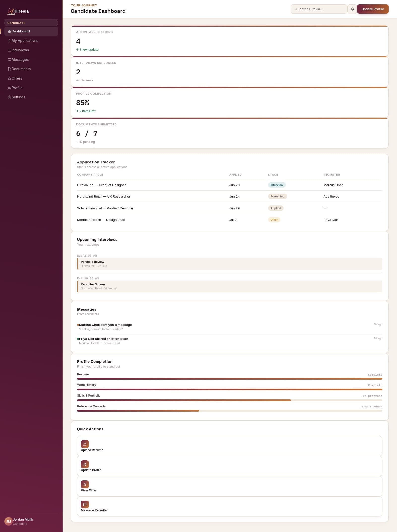
Task: Click the 85% profile completion value
Action: coord(82,103)
